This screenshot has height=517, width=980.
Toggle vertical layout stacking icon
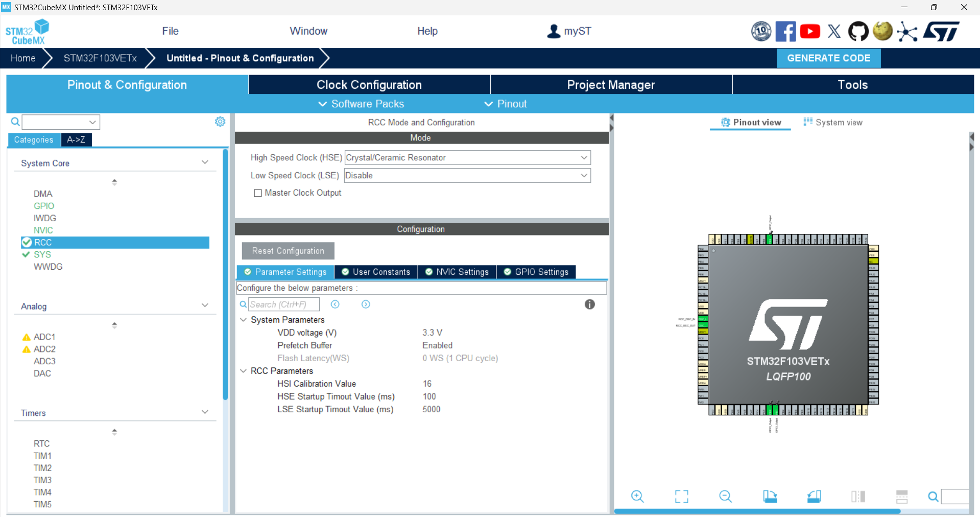pyautogui.click(x=902, y=497)
